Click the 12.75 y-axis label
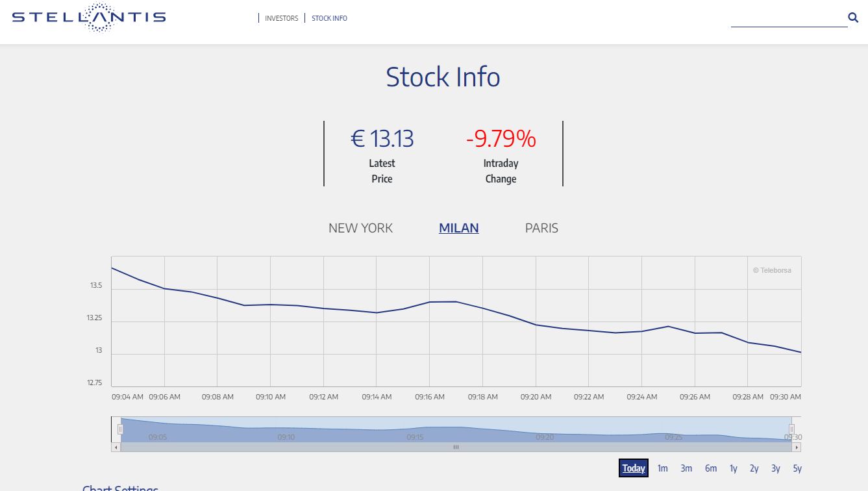868x491 pixels. pyautogui.click(x=94, y=383)
